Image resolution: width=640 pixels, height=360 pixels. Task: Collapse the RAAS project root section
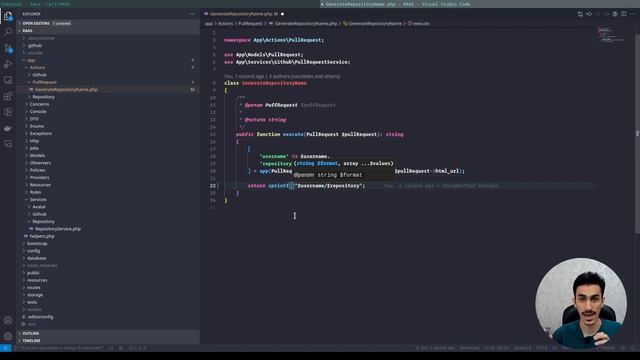pyautogui.click(x=27, y=31)
